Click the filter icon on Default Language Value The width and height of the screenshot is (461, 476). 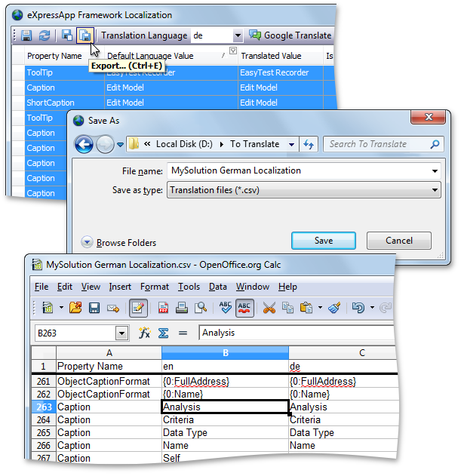coord(233,51)
